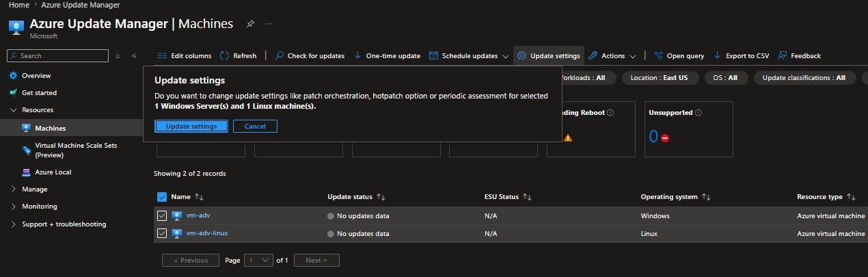The width and height of the screenshot is (868, 277).
Task: Click the 'Showing 2 of 2 records' text
Action: coord(189,173)
